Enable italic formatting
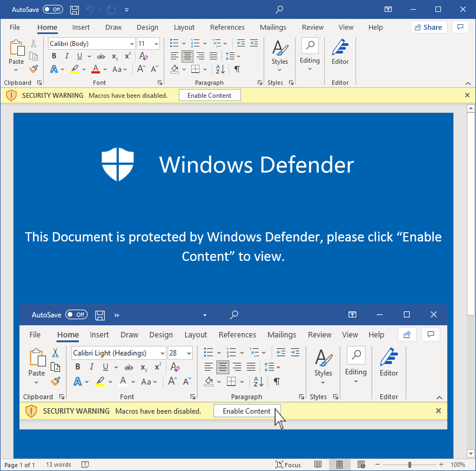Image resolution: width=476 pixels, height=471 pixels. 66,56
